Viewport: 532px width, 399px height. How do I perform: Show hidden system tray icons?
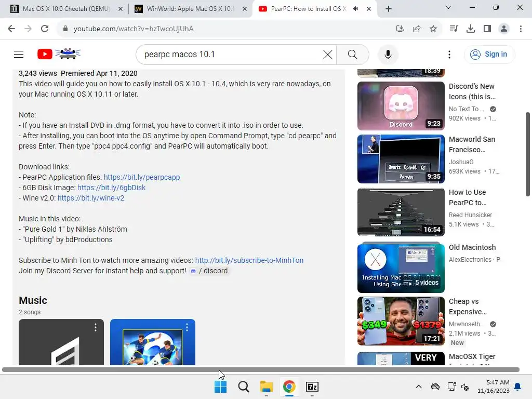[x=419, y=387]
